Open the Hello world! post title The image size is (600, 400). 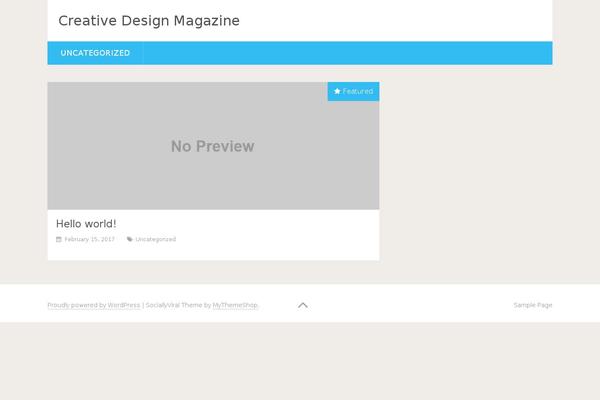[86, 224]
